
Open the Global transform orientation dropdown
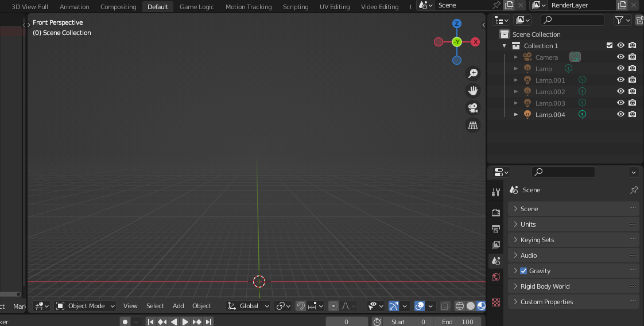[248, 306]
